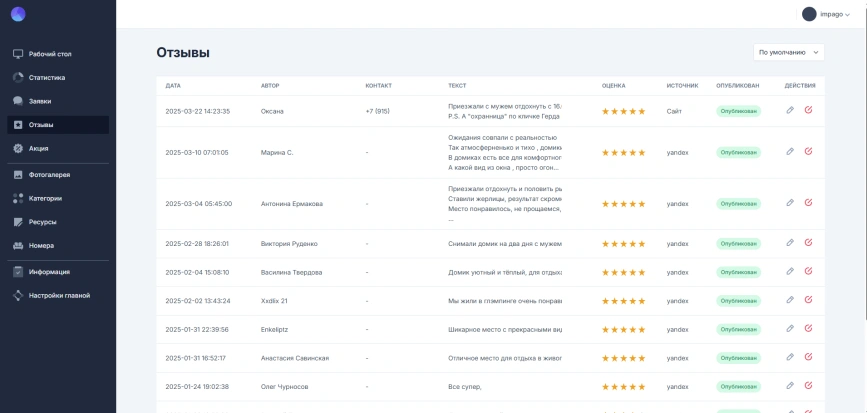Edit Анастасия Савинская review
Image resolution: width=867 pixels, height=413 pixels.
790,357
